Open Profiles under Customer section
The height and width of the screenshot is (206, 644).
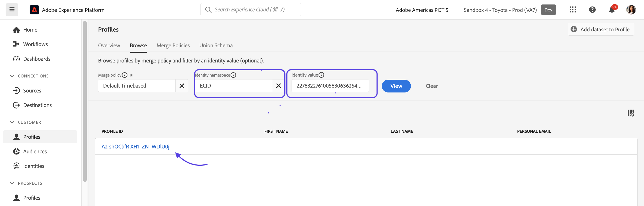(40, 137)
